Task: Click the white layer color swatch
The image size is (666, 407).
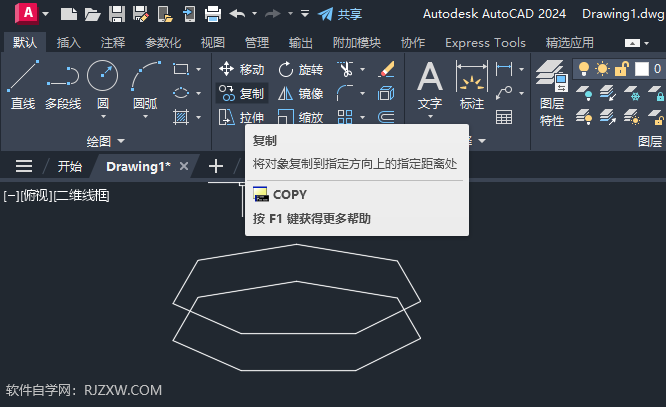Action: coord(641,69)
